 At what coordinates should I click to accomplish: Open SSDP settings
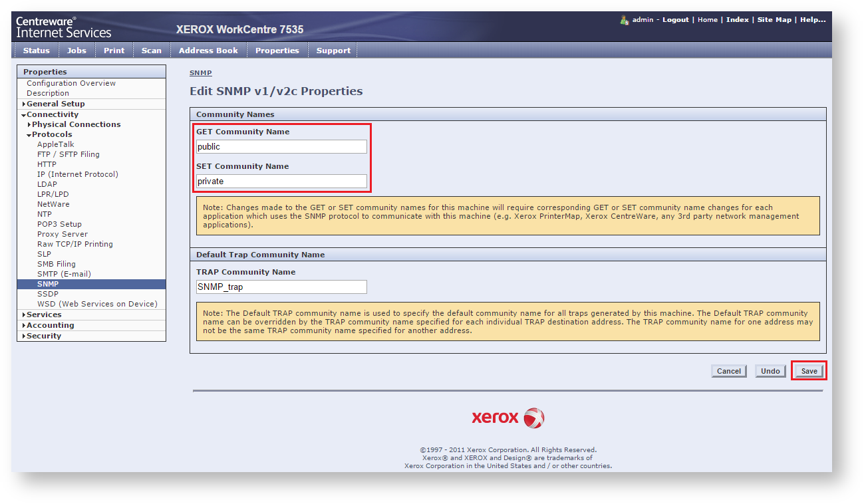[x=48, y=294]
